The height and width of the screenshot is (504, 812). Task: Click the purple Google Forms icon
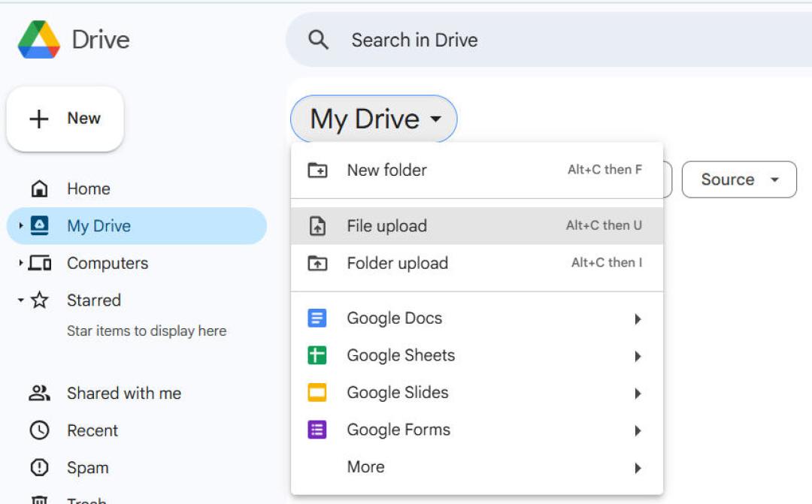coord(317,430)
